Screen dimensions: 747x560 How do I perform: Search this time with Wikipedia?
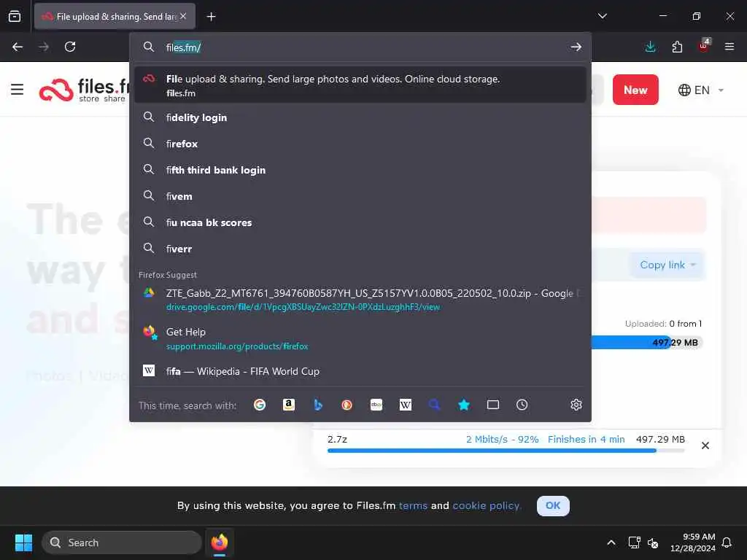click(406, 405)
